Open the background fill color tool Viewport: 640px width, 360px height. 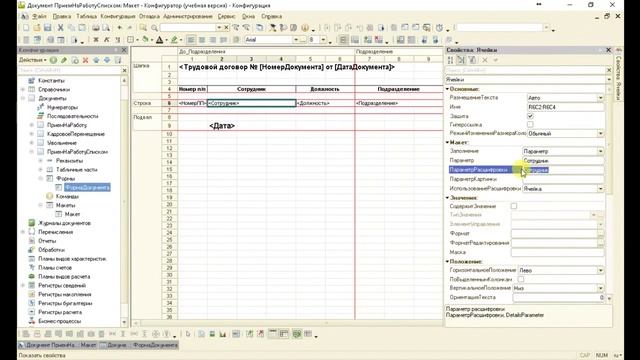click(x=145, y=40)
